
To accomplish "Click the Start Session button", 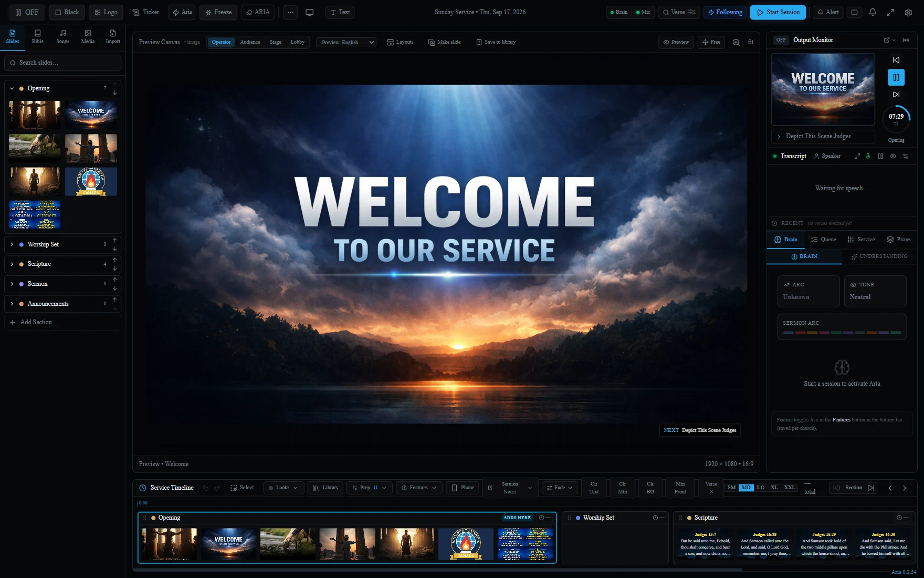I will coord(778,12).
